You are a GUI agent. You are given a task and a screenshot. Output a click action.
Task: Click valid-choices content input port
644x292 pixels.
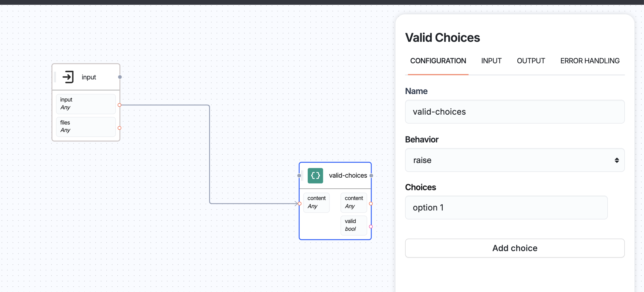pyautogui.click(x=300, y=204)
